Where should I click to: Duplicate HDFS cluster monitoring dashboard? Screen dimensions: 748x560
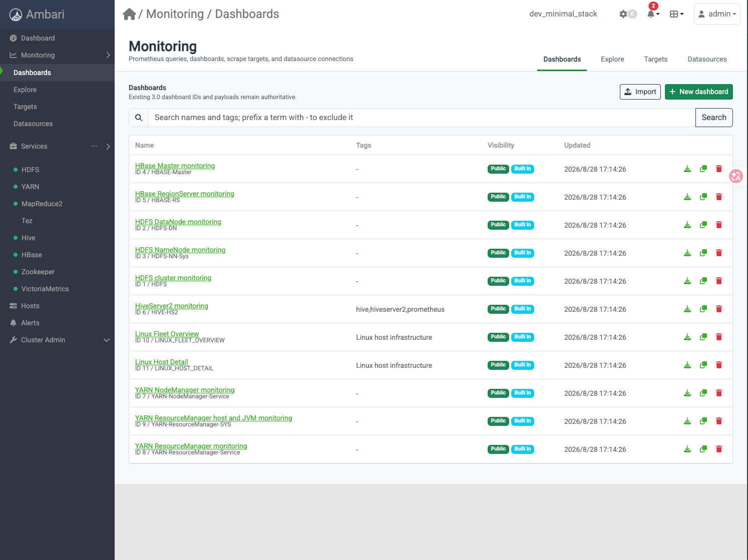pyautogui.click(x=703, y=281)
